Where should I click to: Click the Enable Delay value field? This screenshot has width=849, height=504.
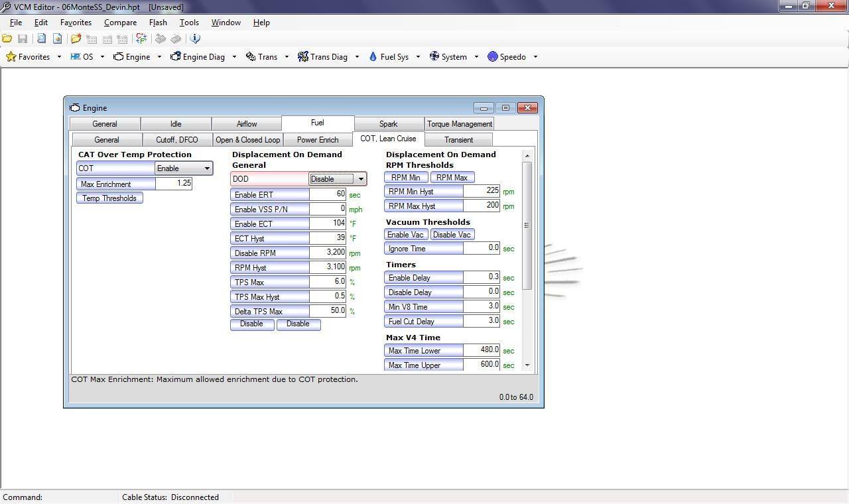(x=482, y=277)
